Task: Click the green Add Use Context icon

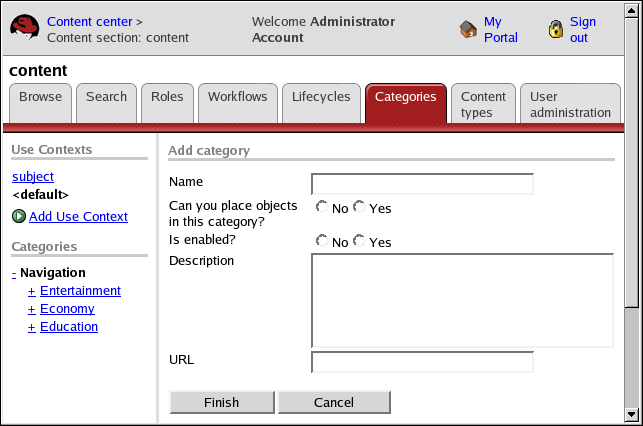Action: tap(19, 216)
